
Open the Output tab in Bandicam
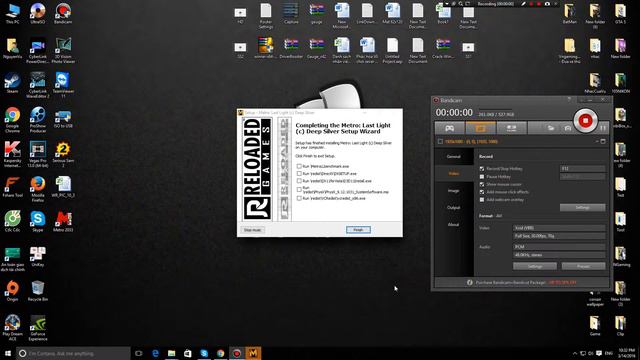click(453, 207)
